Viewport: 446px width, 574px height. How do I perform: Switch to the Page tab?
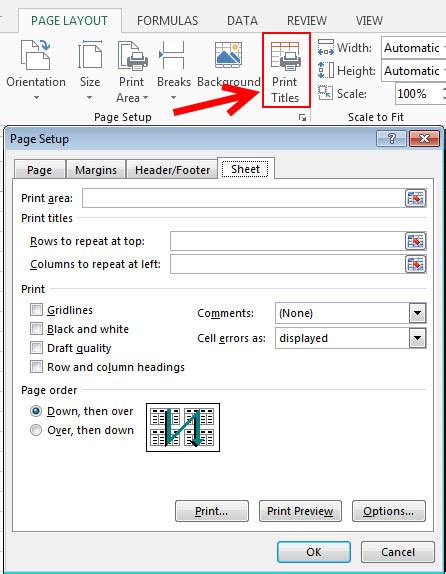click(40, 170)
